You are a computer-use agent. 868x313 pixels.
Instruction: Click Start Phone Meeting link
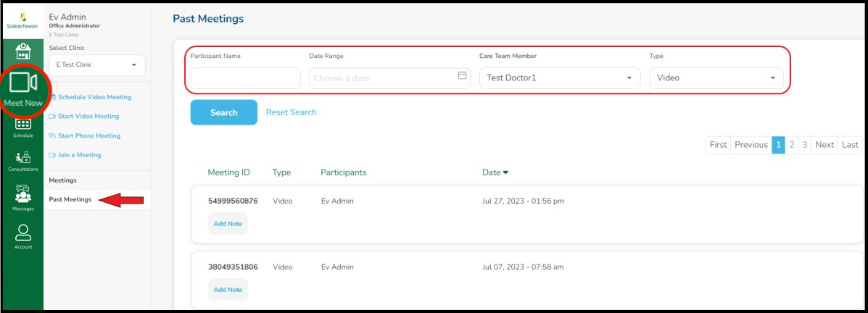pos(88,135)
